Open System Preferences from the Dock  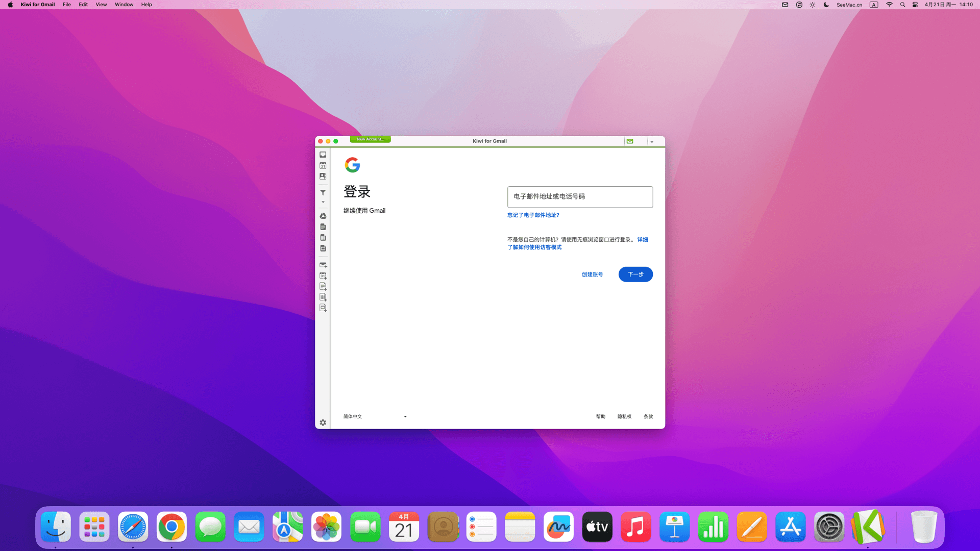[x=829, y=527]
